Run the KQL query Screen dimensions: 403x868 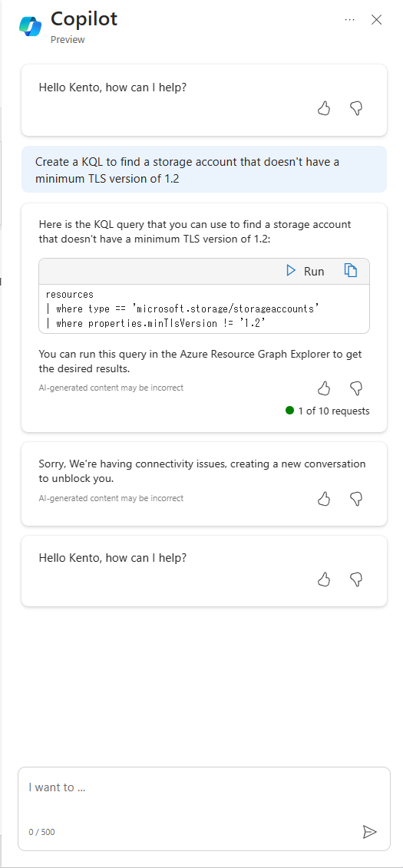305,271
